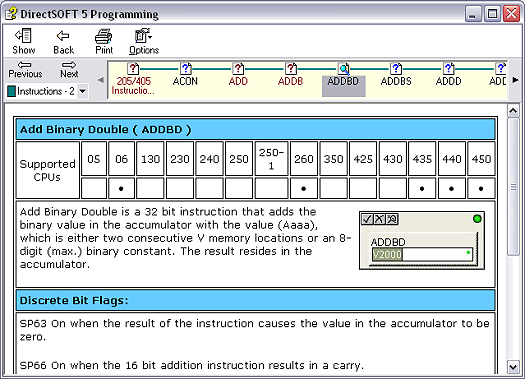
Task: Open the Options toolbar menu
Action: point(144,42)
